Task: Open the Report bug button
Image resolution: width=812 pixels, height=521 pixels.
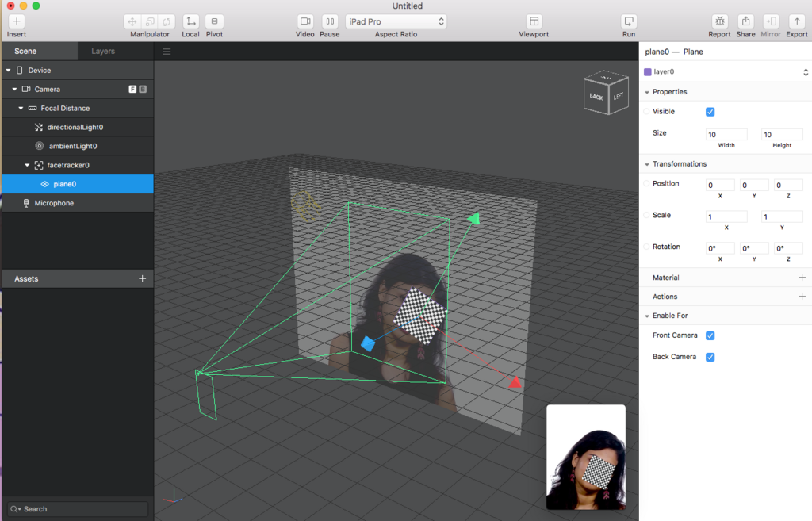Action: [x=720, y=21]
